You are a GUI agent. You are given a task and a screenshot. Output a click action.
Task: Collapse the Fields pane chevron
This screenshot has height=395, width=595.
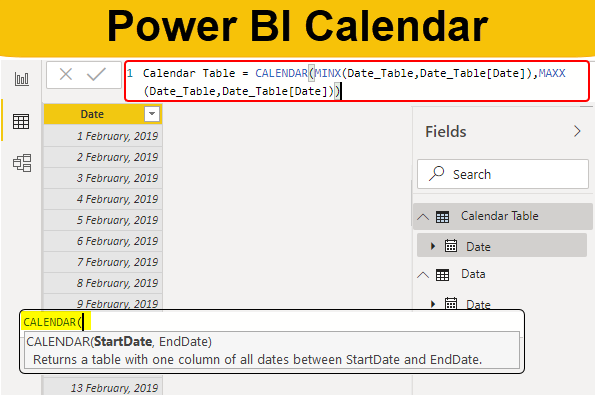(x=577, y=131)
